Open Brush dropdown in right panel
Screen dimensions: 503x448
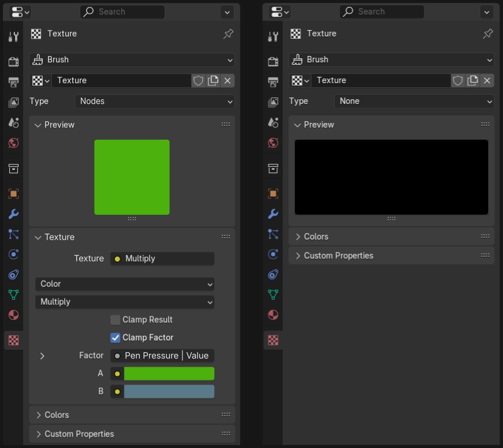pos(392,60)
